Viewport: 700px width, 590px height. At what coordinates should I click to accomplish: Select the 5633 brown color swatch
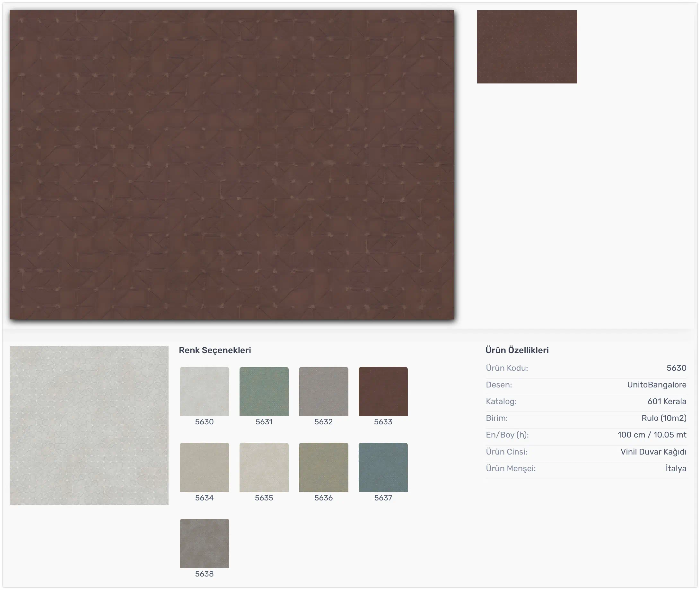pyautogui.click(x=383, y=391)
